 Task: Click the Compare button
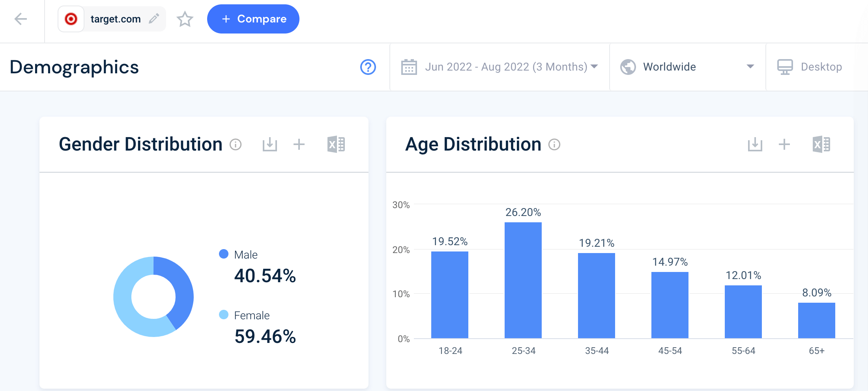253,19
